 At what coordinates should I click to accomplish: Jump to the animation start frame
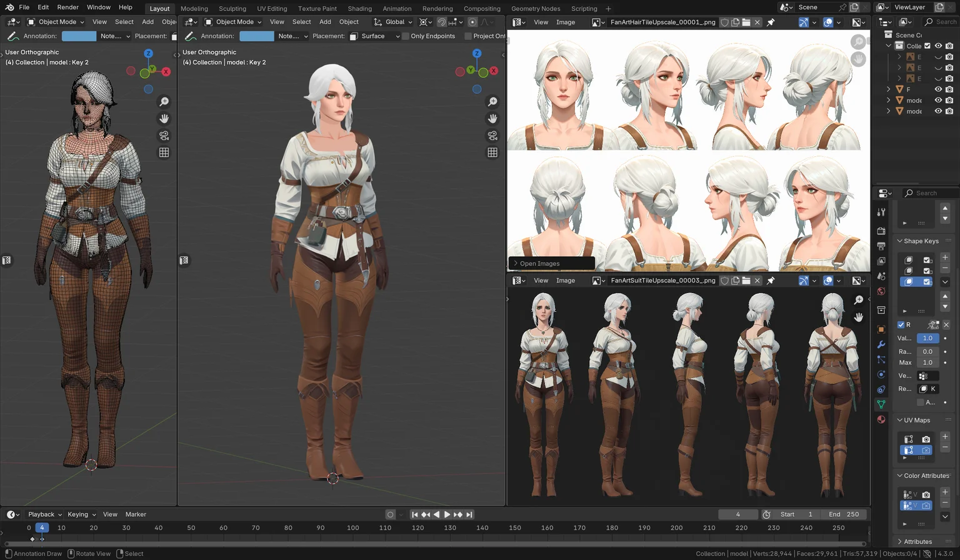tap(414, 514)
